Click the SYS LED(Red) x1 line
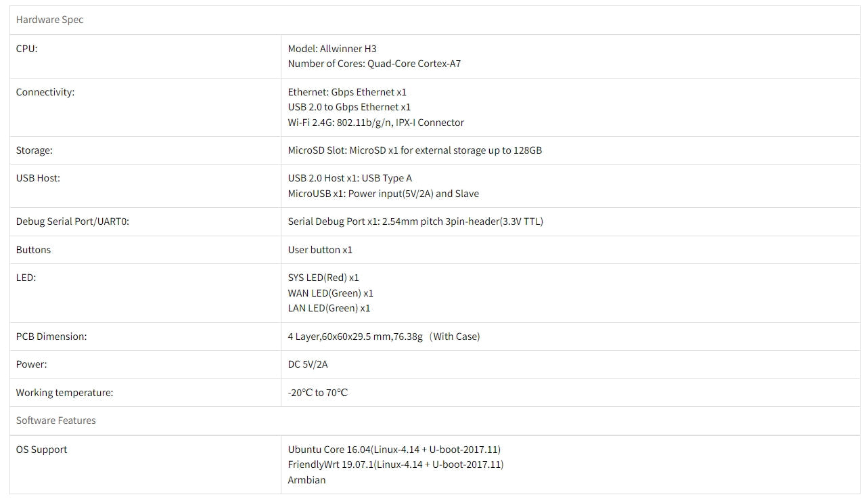Viewport: 868px width, 499px height. click(323, 278)
